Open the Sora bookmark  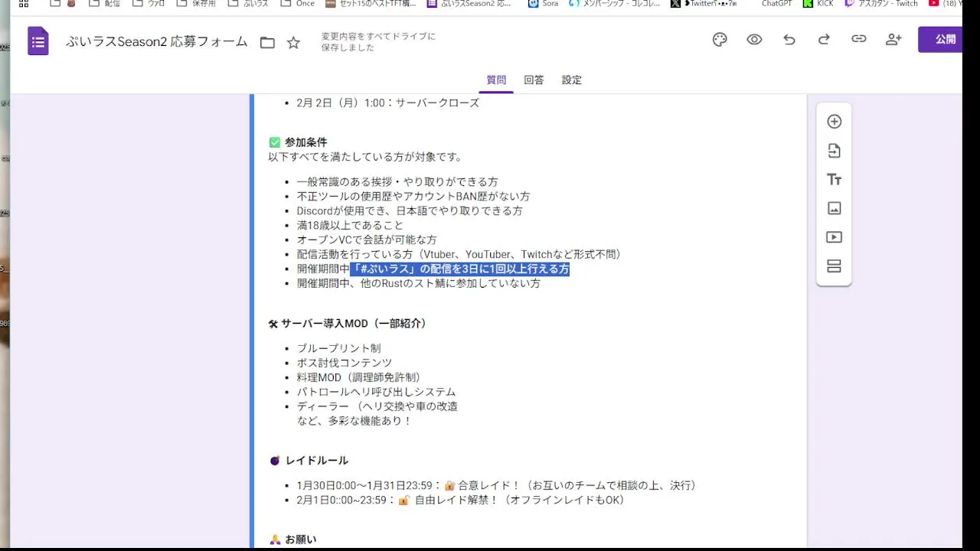(x=543, y=4)
